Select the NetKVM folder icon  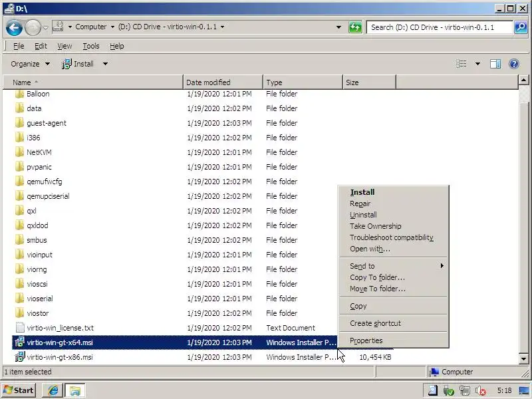pos(20,152)
